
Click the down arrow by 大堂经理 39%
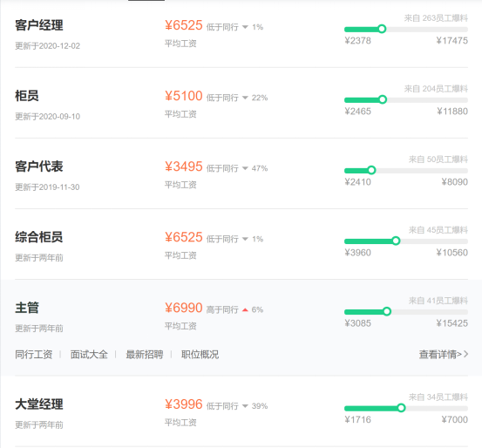click(x=245, y=406)
